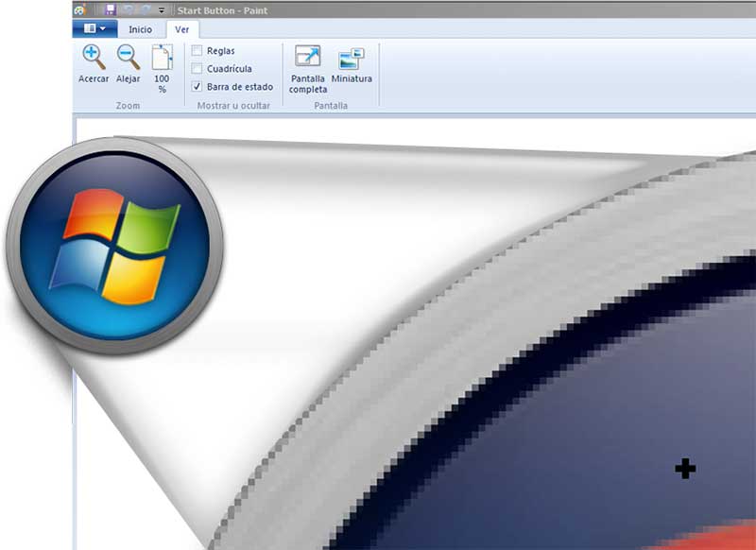Click the Undo arrow in the quick access toolbar

click(128, 10)
